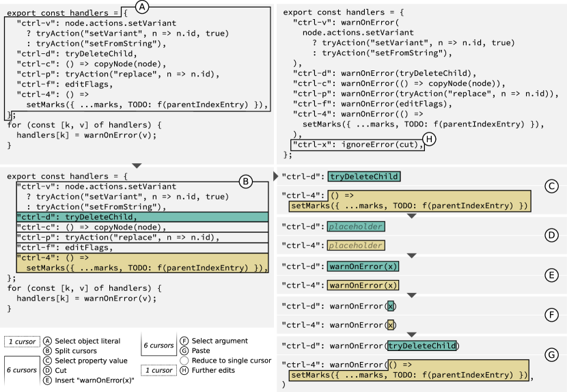The width and height of the screenshot is (567, 392).
Task: Click the "export const handlers = {" line in top-right code
Action: coord(344,12)
